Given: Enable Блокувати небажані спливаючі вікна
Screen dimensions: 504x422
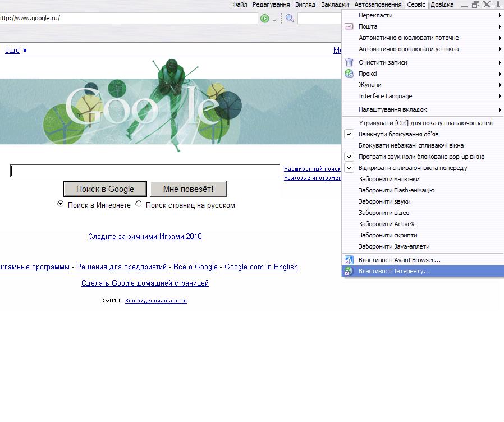Looking at the screenshot, I should tap(423, 145).
